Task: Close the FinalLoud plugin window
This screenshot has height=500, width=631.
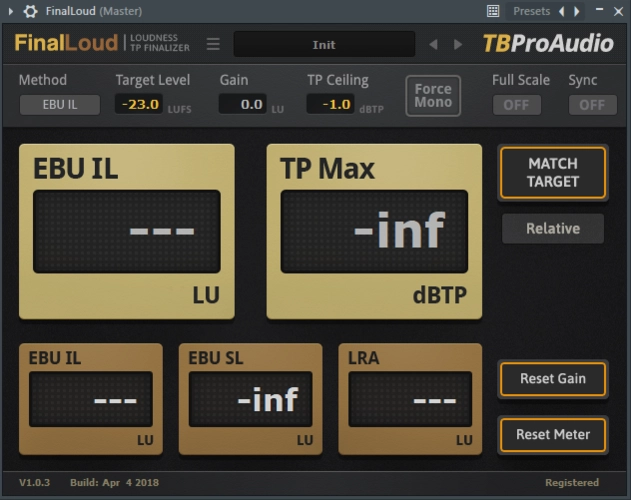Action: 619,11
